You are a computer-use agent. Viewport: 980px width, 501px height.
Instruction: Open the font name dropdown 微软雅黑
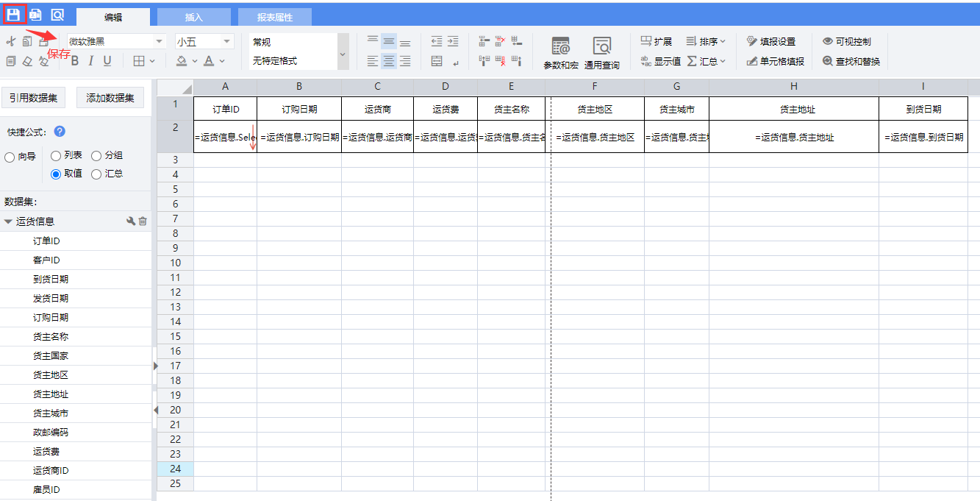pos(160,42)
